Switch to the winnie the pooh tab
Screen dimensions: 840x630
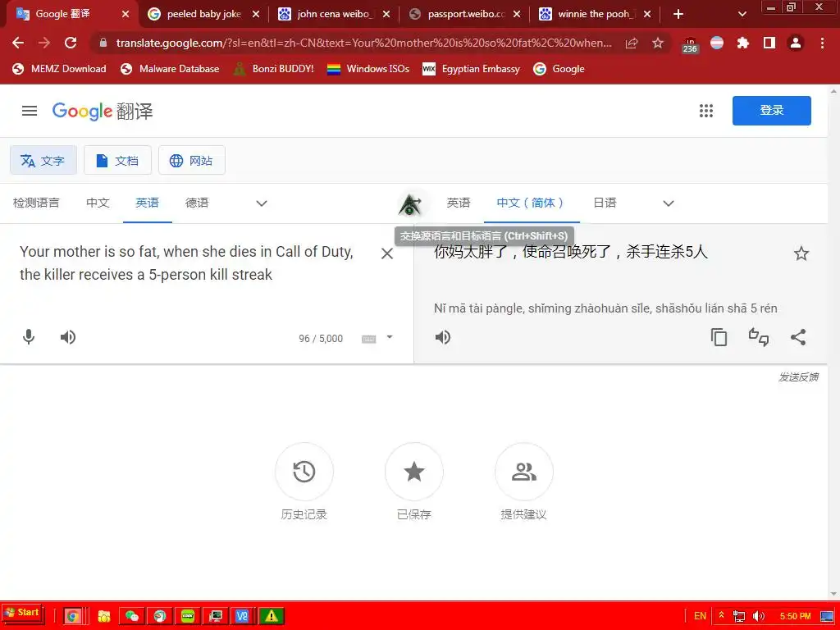594,14
